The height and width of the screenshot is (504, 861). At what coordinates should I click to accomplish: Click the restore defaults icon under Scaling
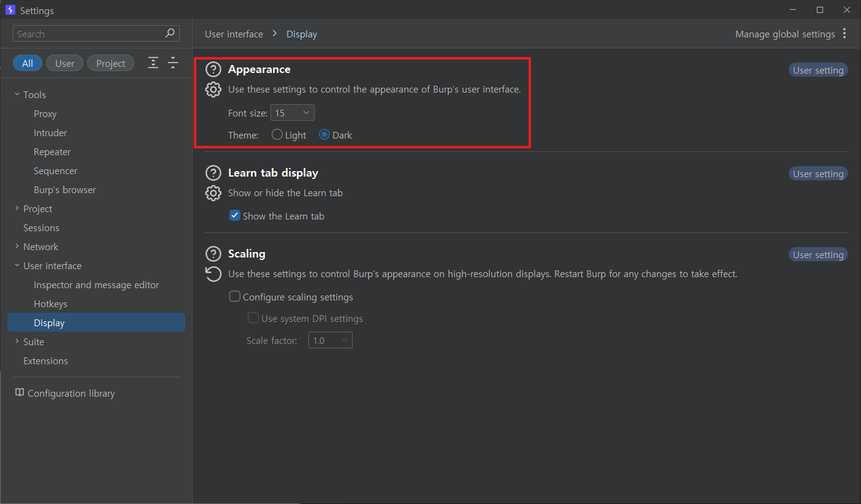(x=213, y=274)
